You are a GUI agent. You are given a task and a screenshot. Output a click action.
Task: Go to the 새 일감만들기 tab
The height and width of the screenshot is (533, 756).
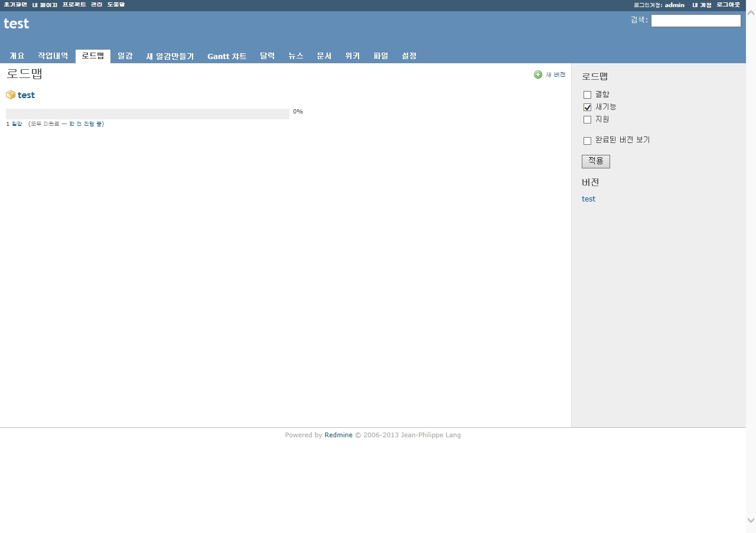(170, 56)
